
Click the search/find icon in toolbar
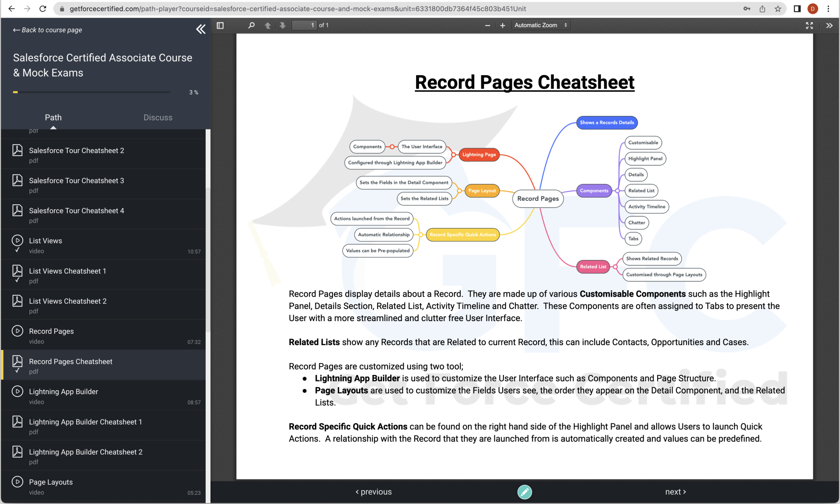pos(252,24)
